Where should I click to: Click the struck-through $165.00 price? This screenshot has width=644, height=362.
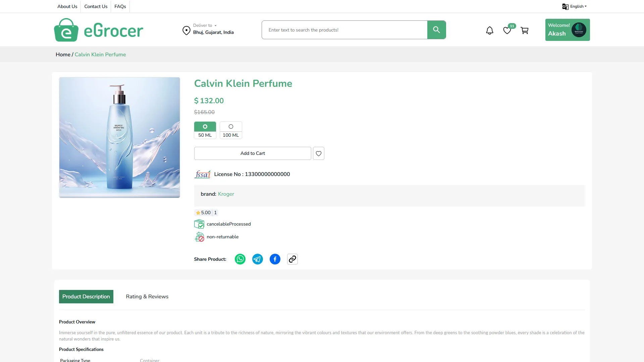(x=204, y=112)
